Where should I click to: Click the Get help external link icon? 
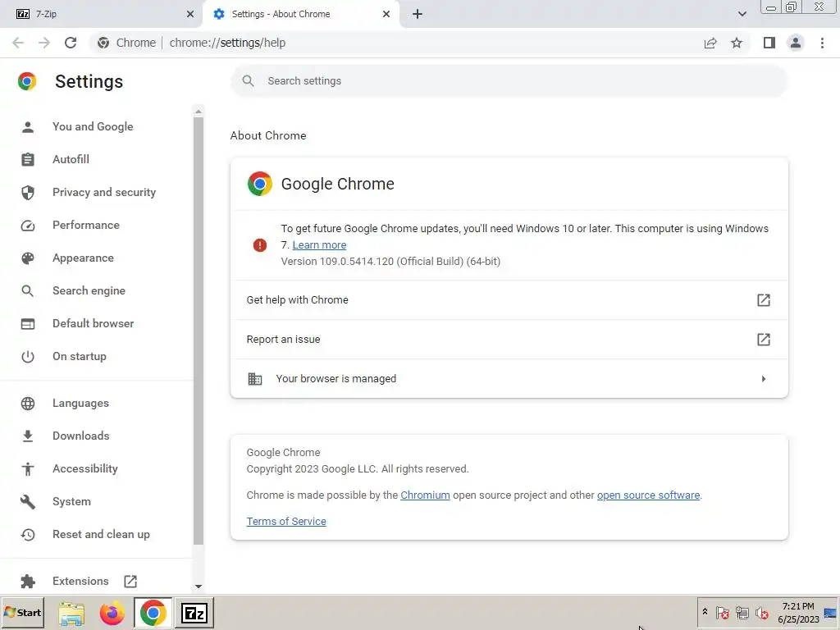coord(764,300)
